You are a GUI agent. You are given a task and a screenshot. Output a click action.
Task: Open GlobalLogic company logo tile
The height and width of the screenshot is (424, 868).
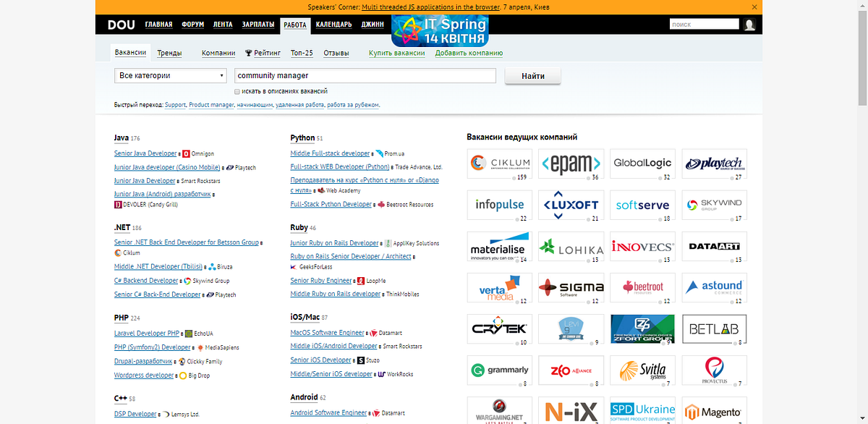643,164
